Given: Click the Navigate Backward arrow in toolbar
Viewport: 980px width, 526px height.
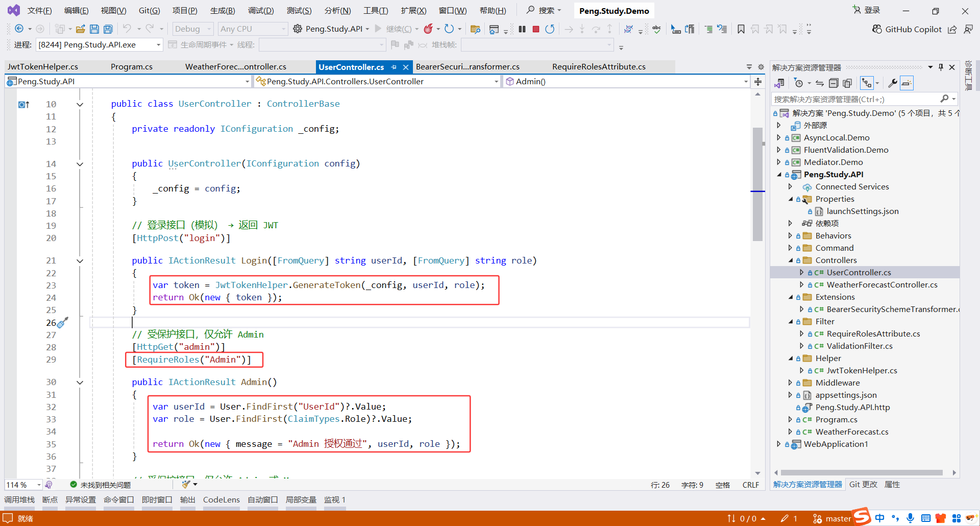Looking at the screenshot, I should [19, 29].
